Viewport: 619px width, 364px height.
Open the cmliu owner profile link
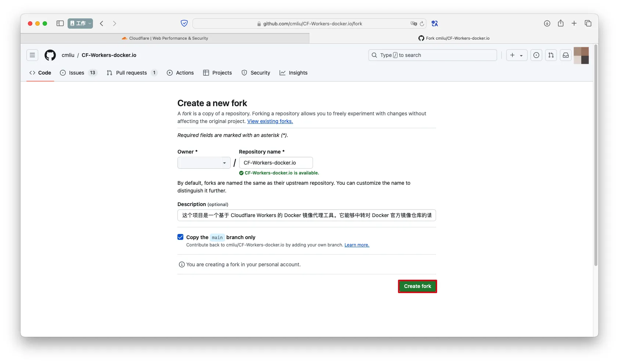coord(68,55)
